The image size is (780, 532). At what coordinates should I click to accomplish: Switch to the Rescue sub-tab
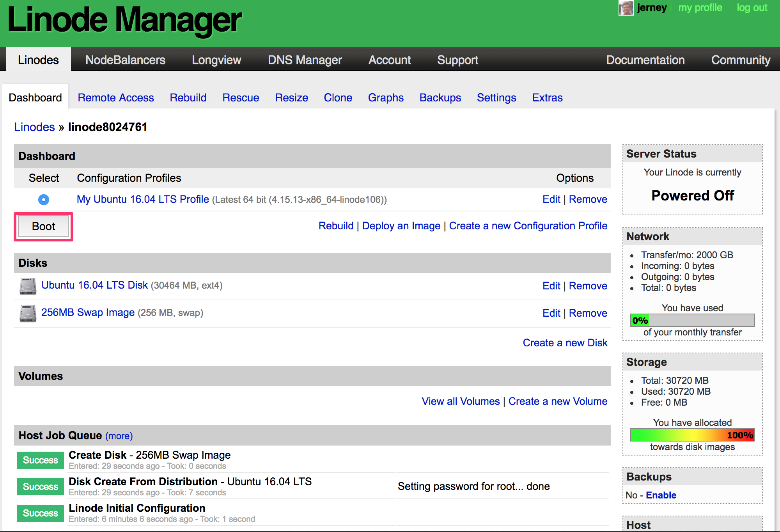241,98
